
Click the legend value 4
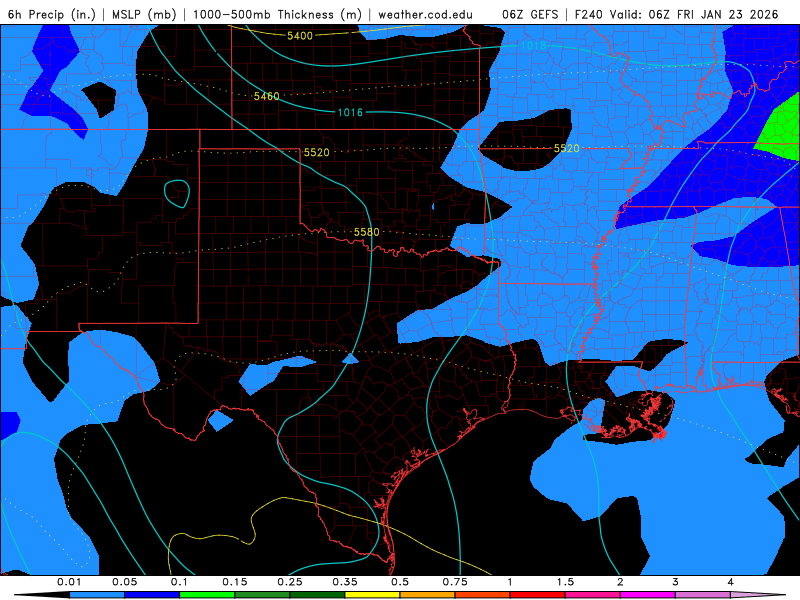point(730,582)
